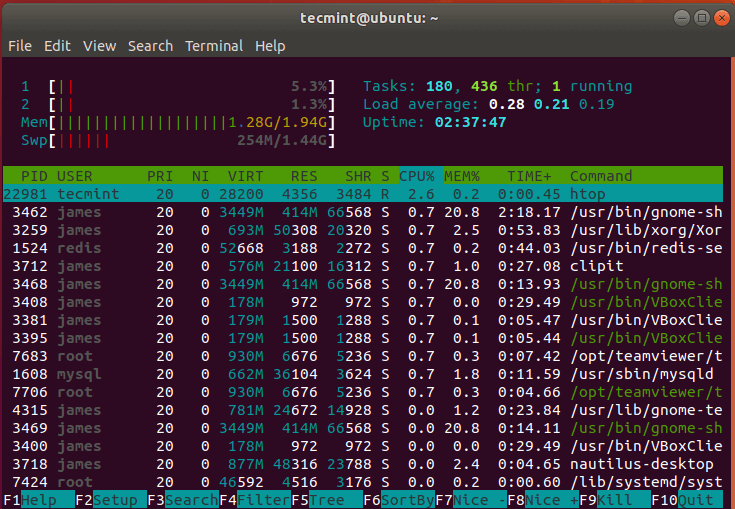This screenshot has width=735, height=509.
Task: Open the Edit menu
Action: coord(57,46)
